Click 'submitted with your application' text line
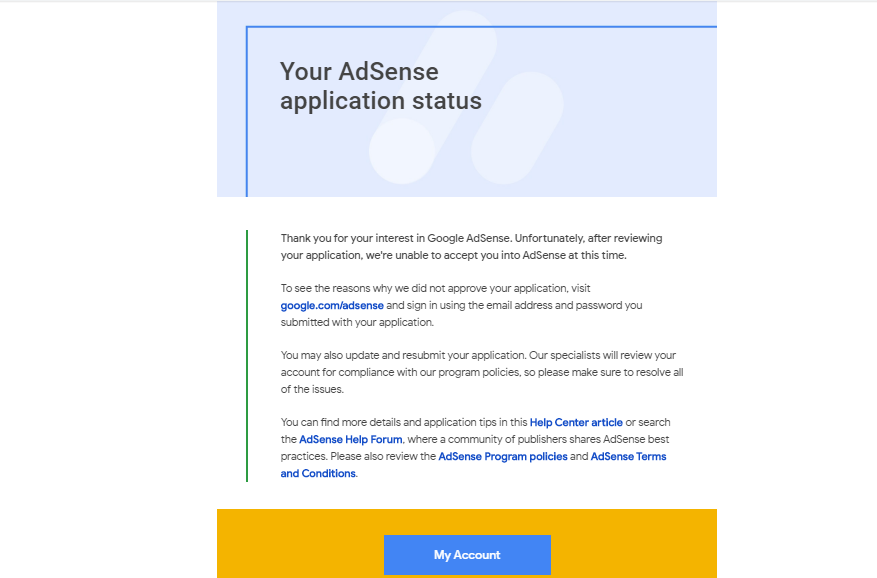This screenshot has height=578, width=877. (x=357, y=322)
